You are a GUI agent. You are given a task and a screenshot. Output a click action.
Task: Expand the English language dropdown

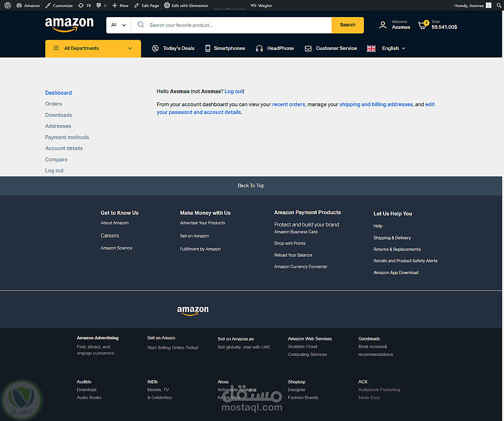coord(394,48)
